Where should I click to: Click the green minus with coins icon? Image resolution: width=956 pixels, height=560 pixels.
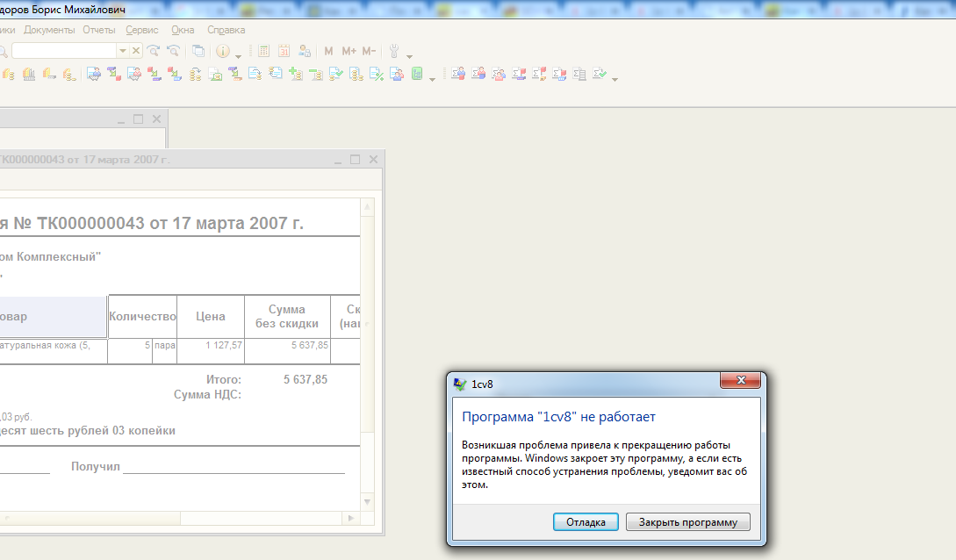pyautogui.click(x=316, y=75)
